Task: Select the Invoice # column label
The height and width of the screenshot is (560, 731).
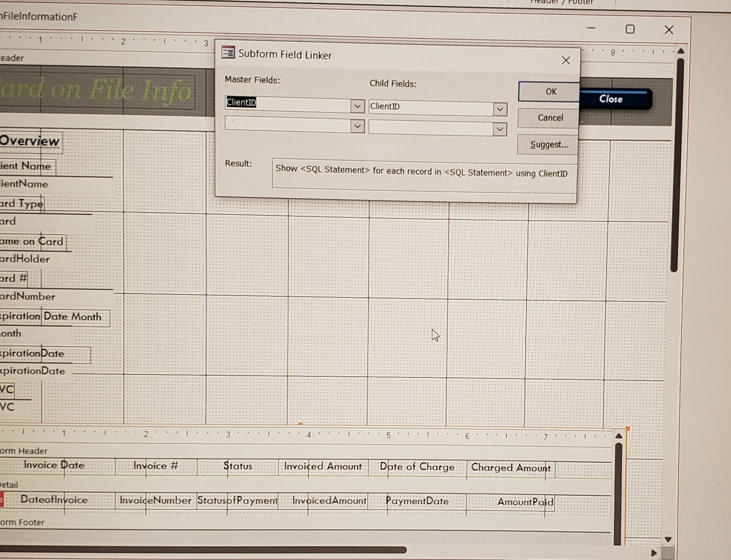Action: click(156, 466)
